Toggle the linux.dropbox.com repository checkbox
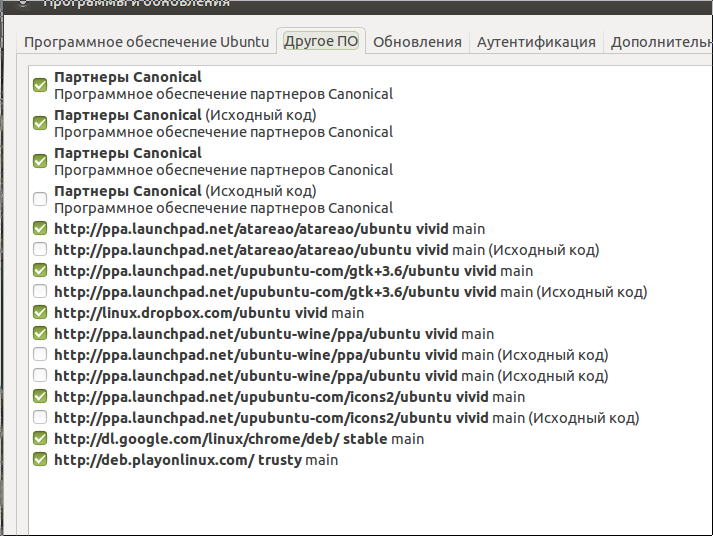This screenshot has width=713, height=536. pyautogui.click(x=40, y=312)
